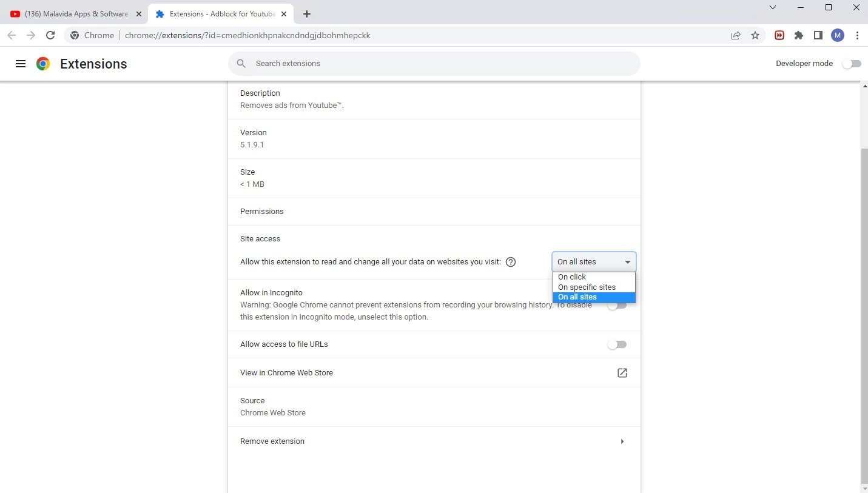This screenshot has height=493, width=868.
Task: Open the Extensions hamburger main menu
Action: pos(21,64)
